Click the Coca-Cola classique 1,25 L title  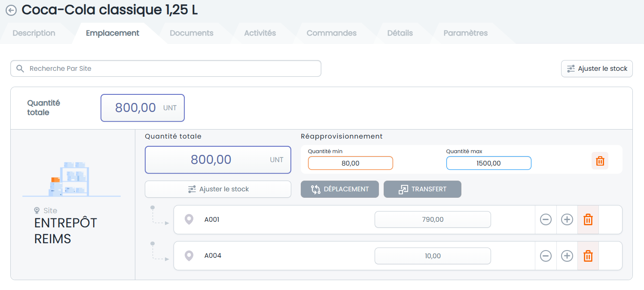pyautogui.click(x=110, y=10)
